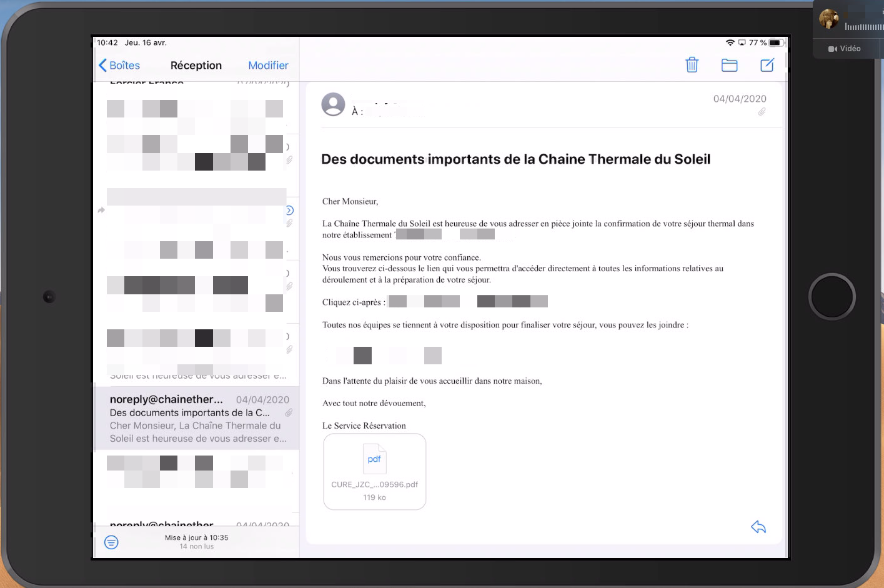884x588 pixels.
Task: Compose a new message with pencil icon
Action: click(767, 65)
